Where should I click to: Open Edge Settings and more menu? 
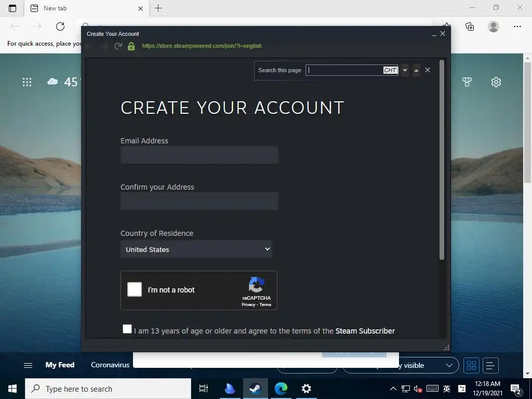point(517,26)
